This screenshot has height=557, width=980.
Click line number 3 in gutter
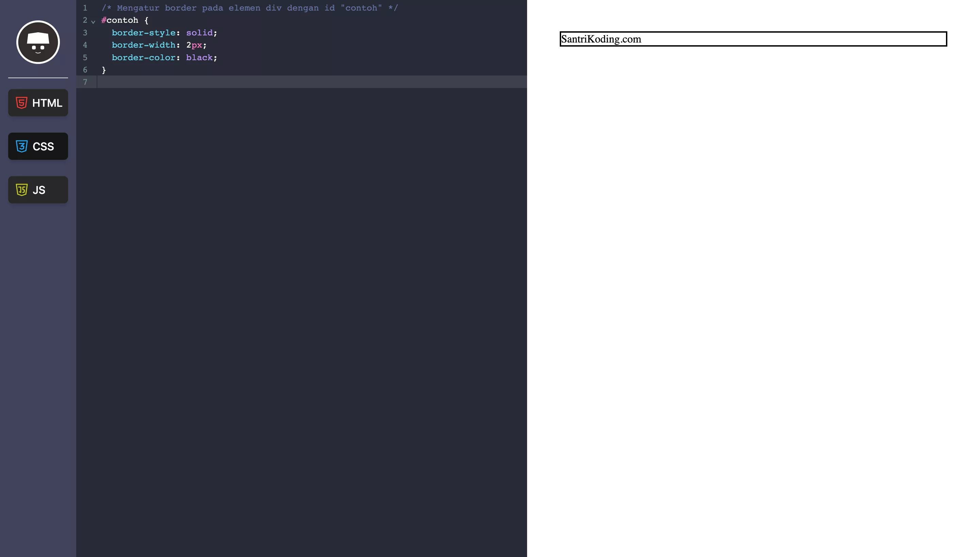click(85, 33)
